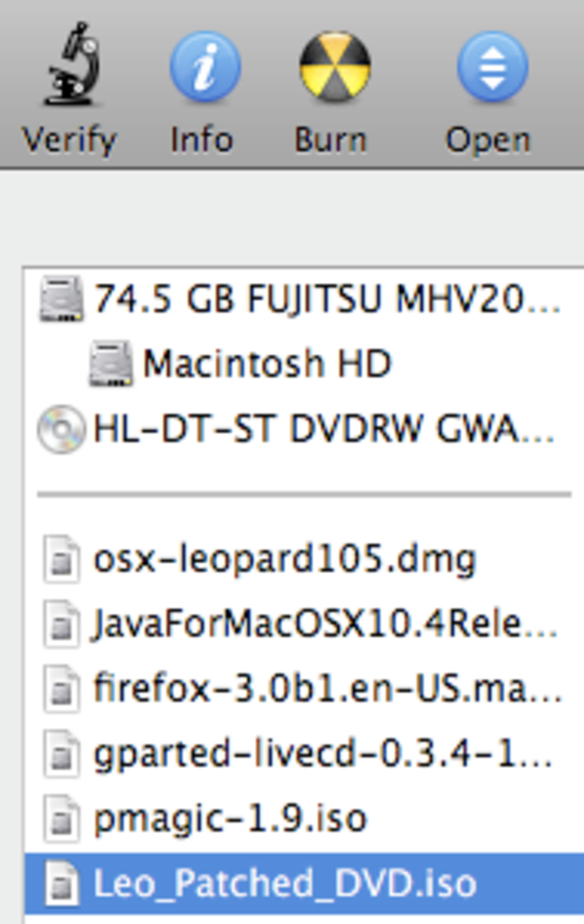Click the osx-leopard105.dmg file icon

[x=62, y=560]
